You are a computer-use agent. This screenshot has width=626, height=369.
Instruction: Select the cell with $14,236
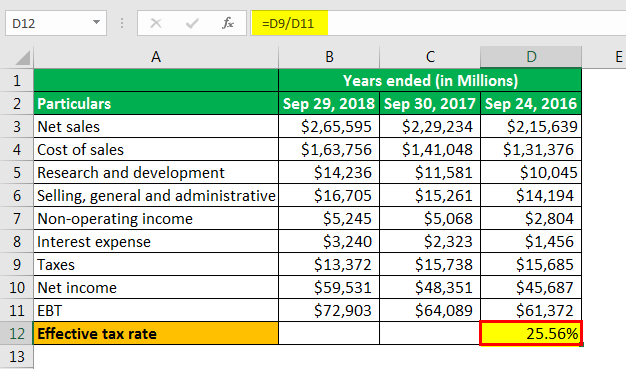[x=329, y=173]
